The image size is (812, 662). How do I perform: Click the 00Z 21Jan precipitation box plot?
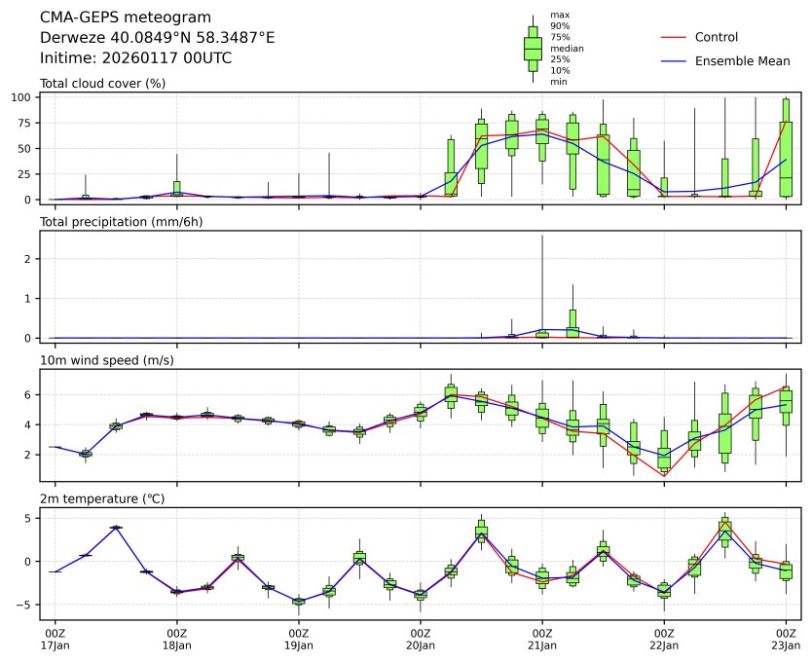click(x=542, y=334)
